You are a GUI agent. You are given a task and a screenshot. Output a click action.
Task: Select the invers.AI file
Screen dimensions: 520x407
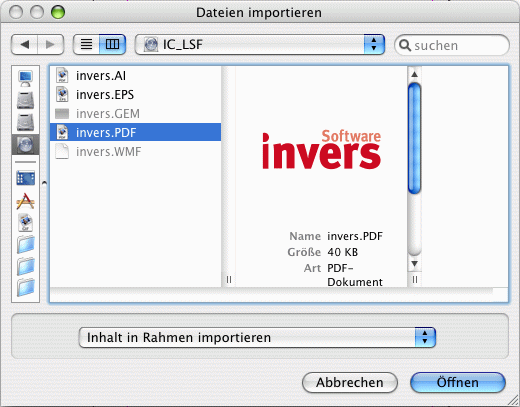pos(135,76)
